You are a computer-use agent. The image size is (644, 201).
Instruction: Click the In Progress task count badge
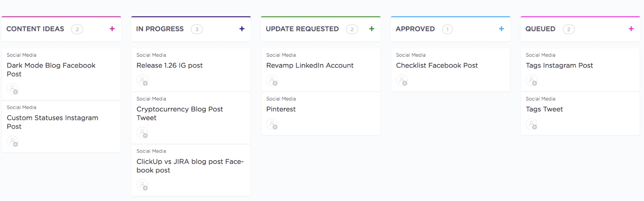click(197, 29)
